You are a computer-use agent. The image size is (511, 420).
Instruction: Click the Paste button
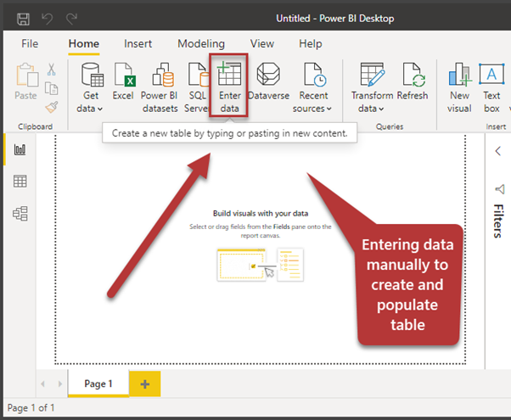point(26,81)
